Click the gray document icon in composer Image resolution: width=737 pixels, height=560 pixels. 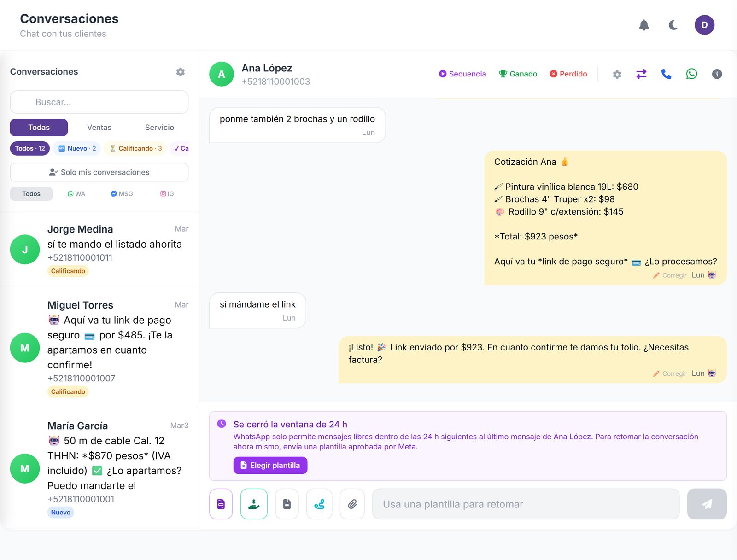287,504
